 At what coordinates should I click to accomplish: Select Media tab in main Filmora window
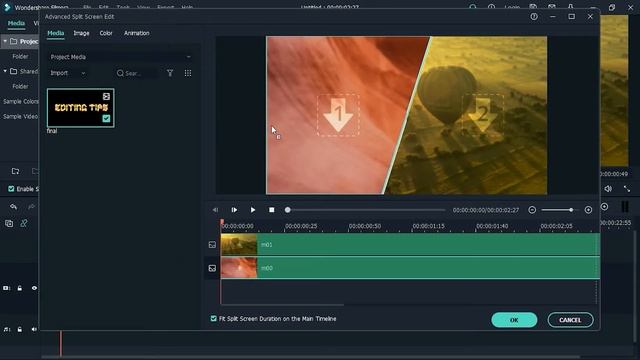point(16,23)
